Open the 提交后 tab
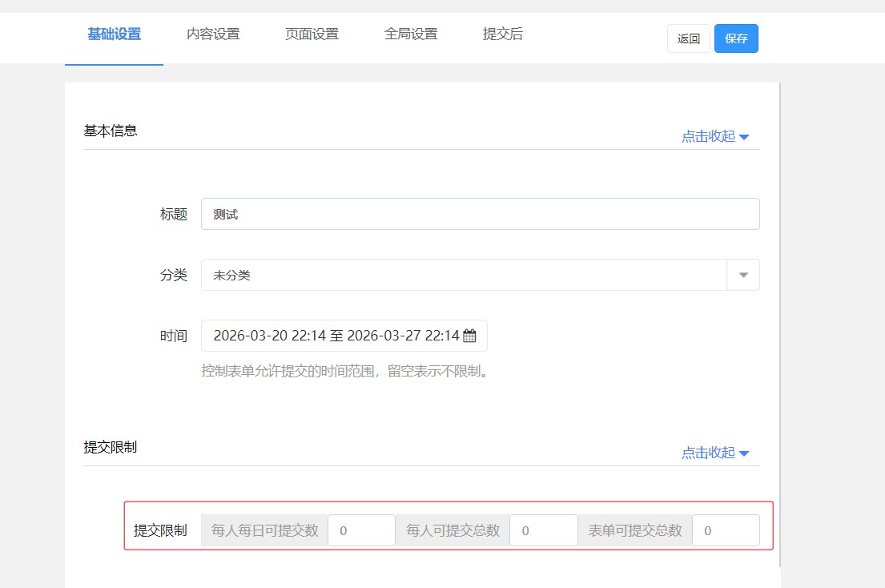 point(503,34)
